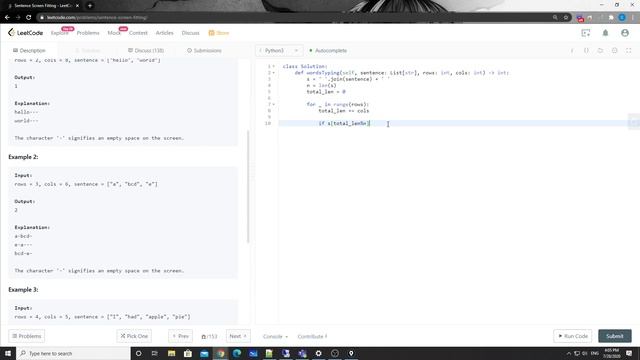The width and height of the screenshot is (640, 360).
Task: Open the Mock navigation item
Action: tap(114, 33)
